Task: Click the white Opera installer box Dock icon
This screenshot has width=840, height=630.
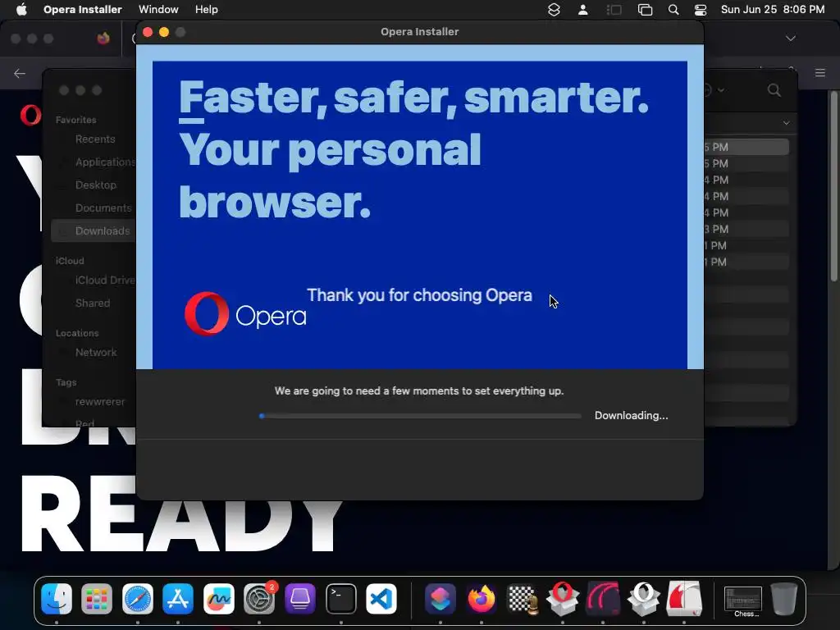Action: pos(643,598)
